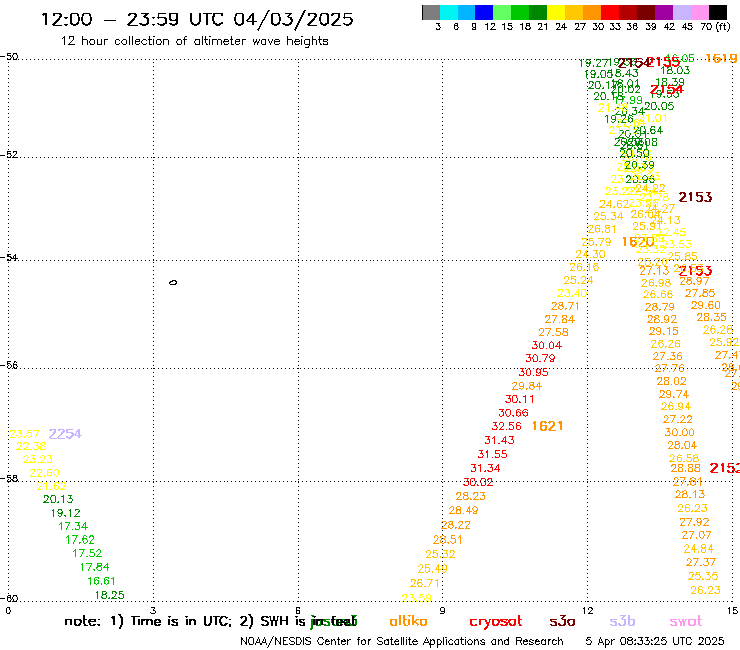Click the yellow reading '23.57'
This screenshot has height=650, width=740.
click(24, 434)
